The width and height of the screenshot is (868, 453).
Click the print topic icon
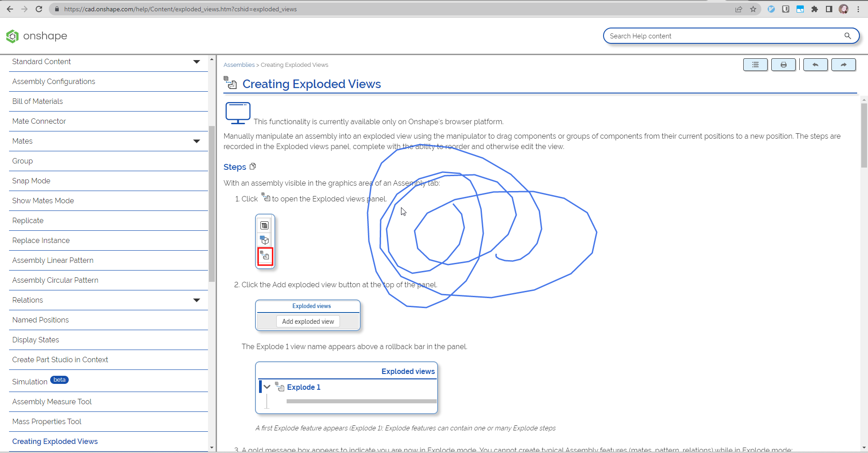783,65
